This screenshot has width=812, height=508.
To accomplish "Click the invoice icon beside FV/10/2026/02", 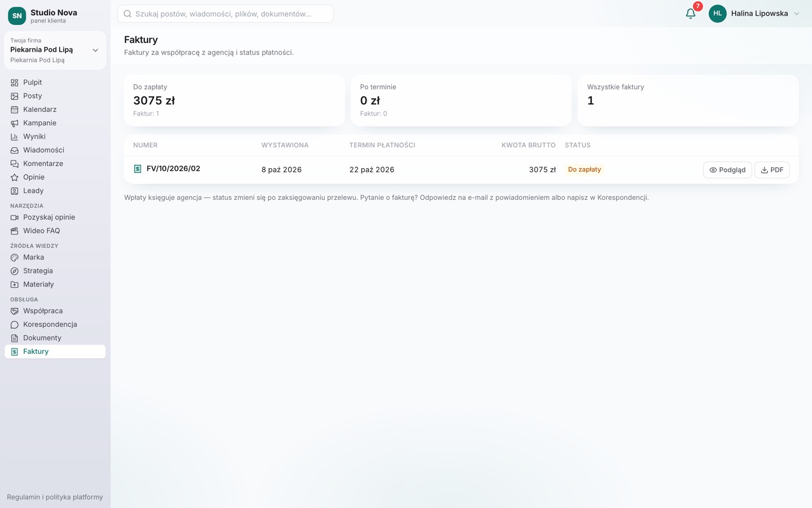I will coord(138,169).
